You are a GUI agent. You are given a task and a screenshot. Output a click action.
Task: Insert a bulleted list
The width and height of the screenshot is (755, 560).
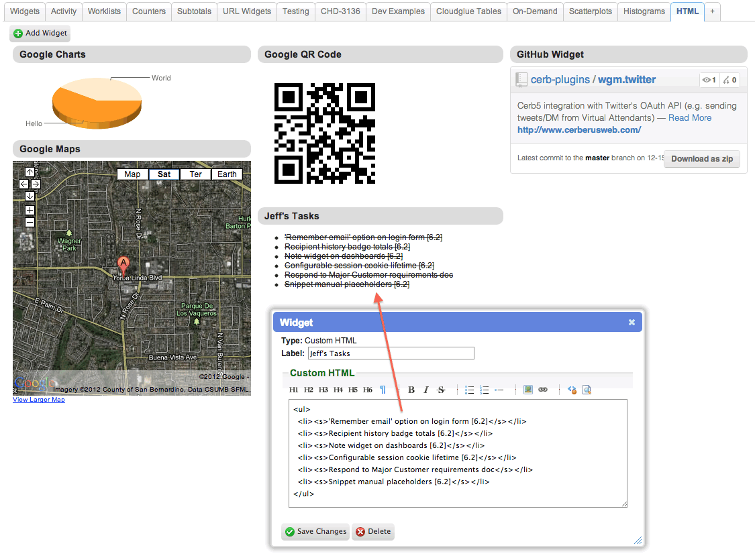pos(470,390)
